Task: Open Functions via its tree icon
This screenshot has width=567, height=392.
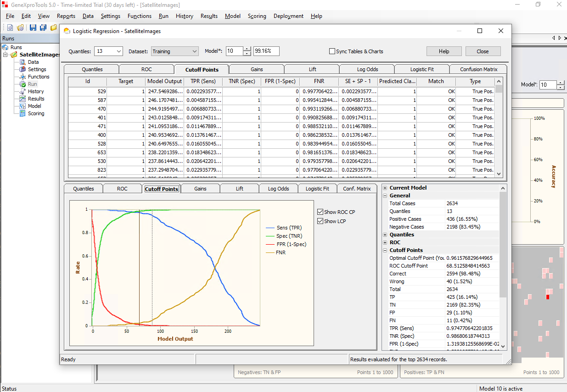Action: (23, 77)
